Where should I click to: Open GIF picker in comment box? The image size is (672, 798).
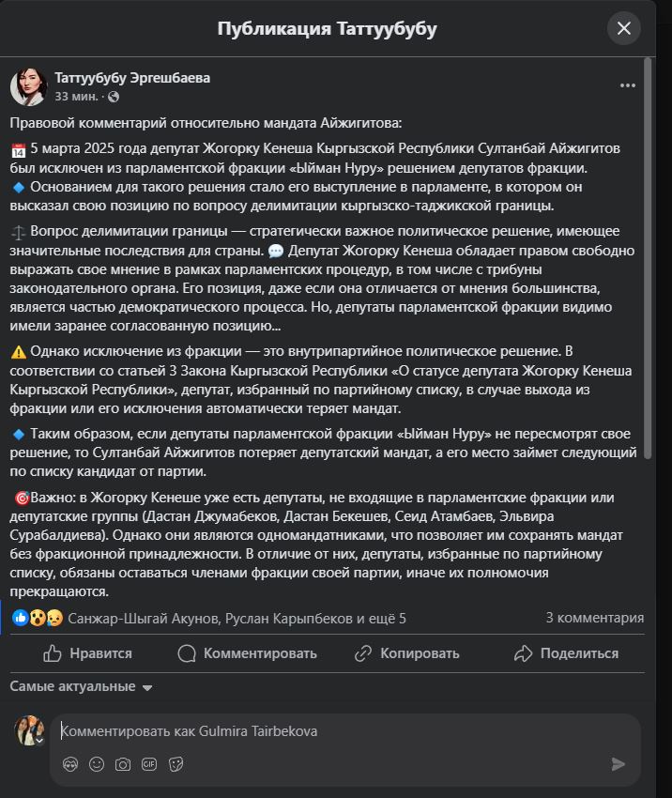point(148,764)
